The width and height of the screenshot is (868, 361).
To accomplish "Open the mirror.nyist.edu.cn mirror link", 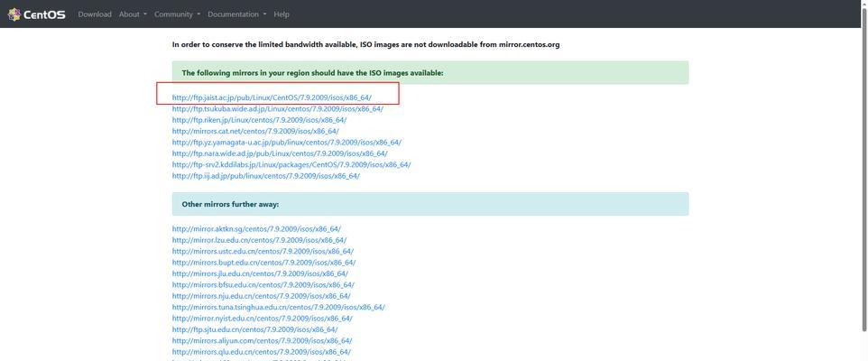I will pyautogui.click(x=262, y=319).
